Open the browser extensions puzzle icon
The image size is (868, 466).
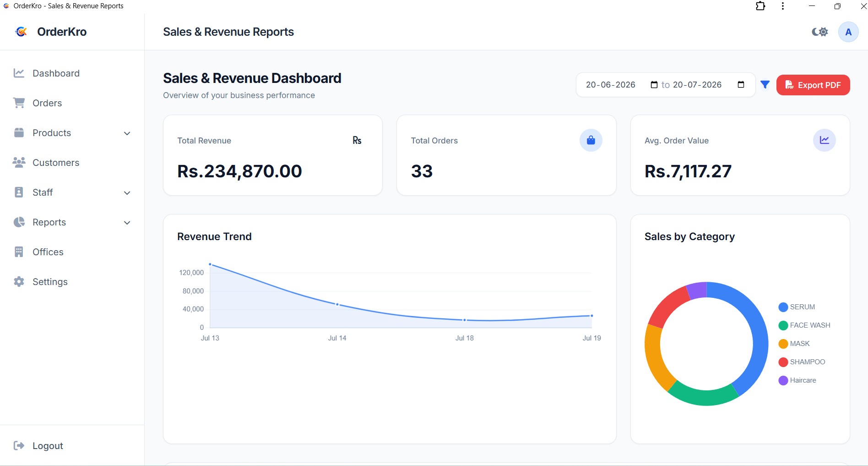coord(760,6)
